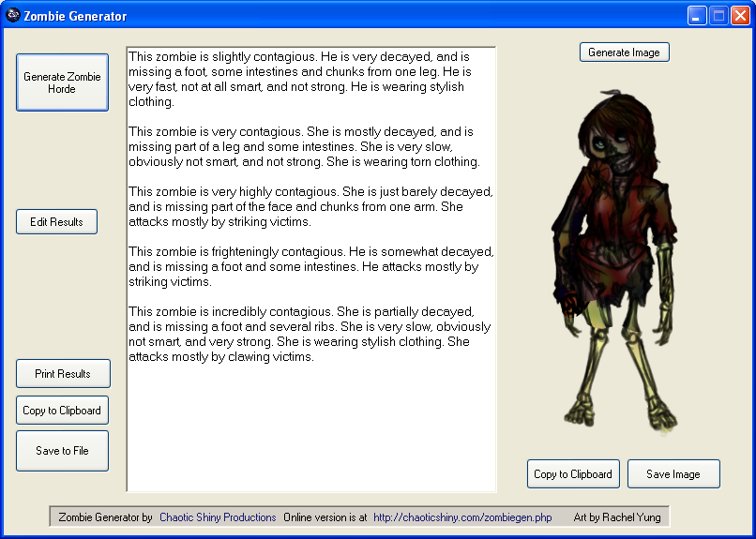The image size is (756, 539).
Task: Click the Zombie Generator title bar icon
Action: 13,15
